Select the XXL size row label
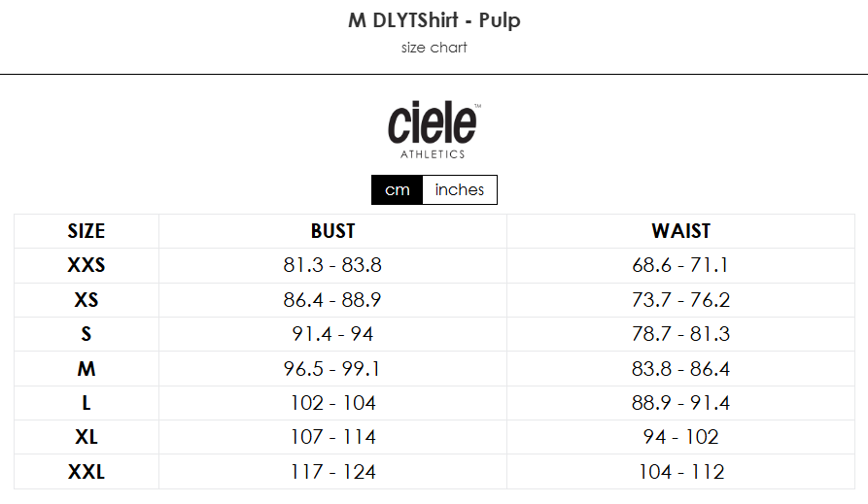This screenshot has height=504, width=868. (87, 472)
